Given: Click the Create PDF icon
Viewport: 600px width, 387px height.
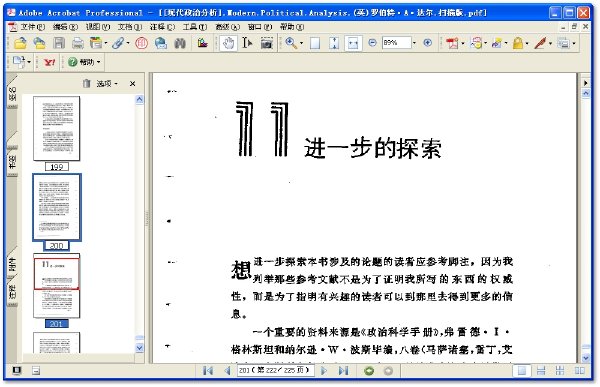Looking at the screenshot, I should pos(452,43).
